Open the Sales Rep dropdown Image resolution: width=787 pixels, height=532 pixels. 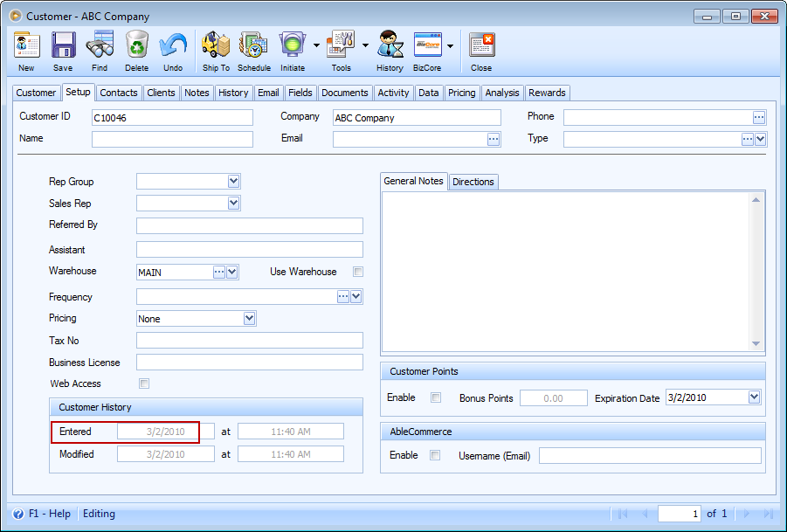pos(233,204)
